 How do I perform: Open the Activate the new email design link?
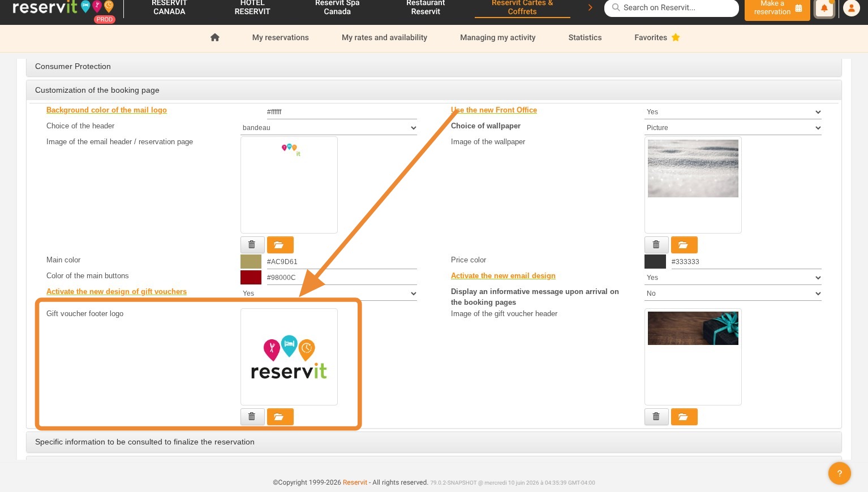pyautogui.click(x=503, y=275)
